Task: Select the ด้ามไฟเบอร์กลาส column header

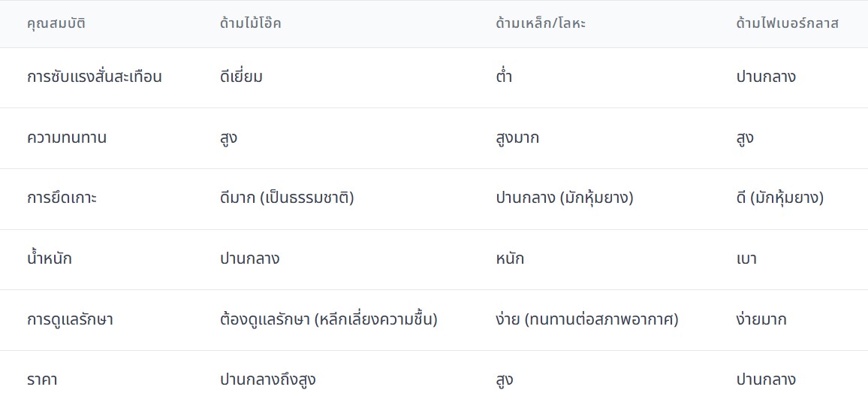Action: (x=787, y=23)
